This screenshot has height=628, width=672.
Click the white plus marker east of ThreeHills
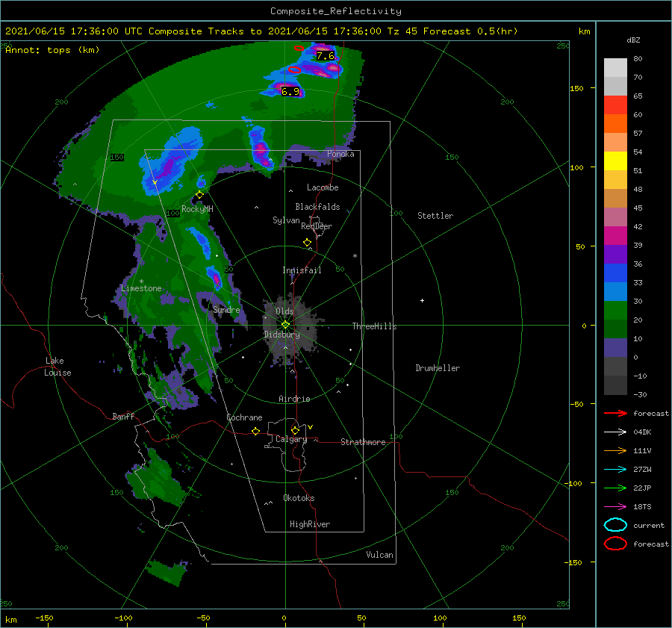[x=422, y=300]
